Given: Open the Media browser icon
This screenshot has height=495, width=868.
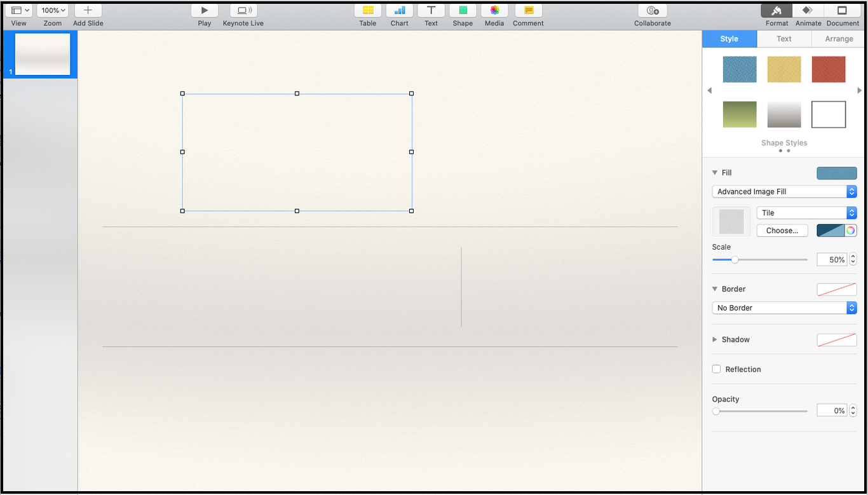Looking at the screenshot, I should [x=494, y=11].
